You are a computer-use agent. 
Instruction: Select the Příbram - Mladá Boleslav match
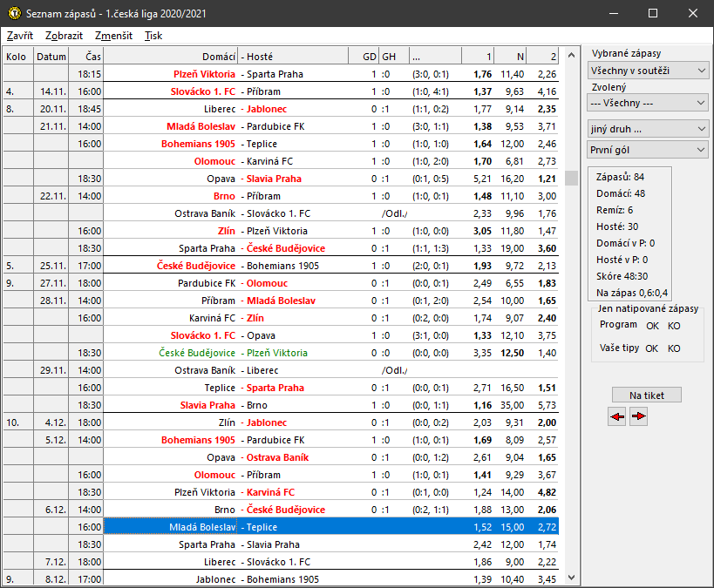331,301
